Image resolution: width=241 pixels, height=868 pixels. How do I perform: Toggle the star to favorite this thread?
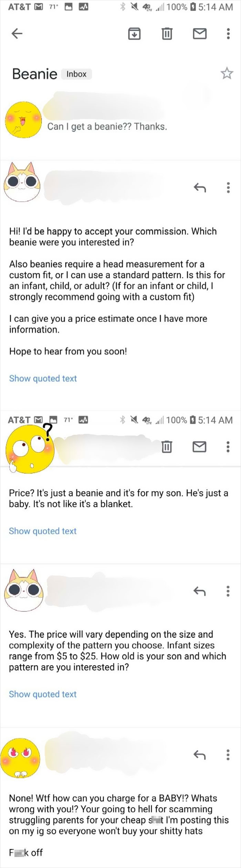point(227,73)
